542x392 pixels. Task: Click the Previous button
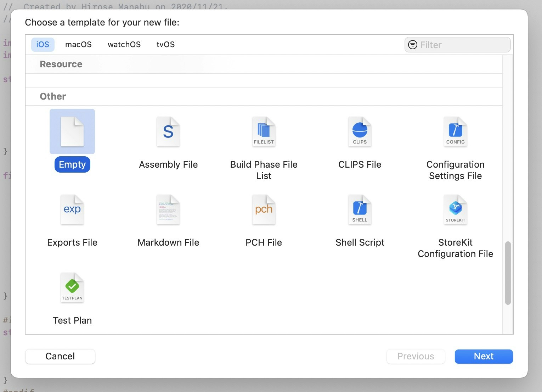pyautogui.click(x=416, y=356)
